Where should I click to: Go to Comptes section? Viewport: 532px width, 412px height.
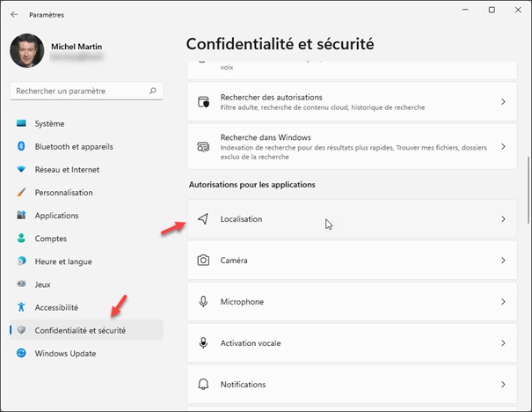tap(50, 239)
